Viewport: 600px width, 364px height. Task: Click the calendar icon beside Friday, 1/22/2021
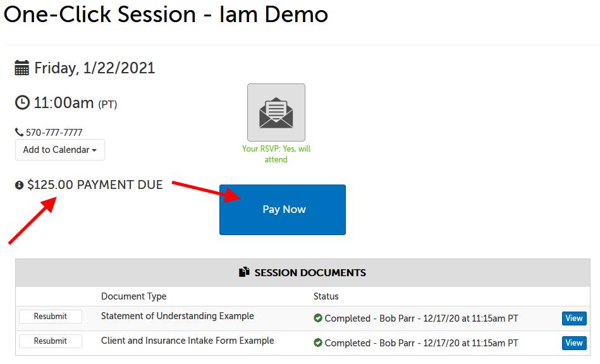click(21, 68)
